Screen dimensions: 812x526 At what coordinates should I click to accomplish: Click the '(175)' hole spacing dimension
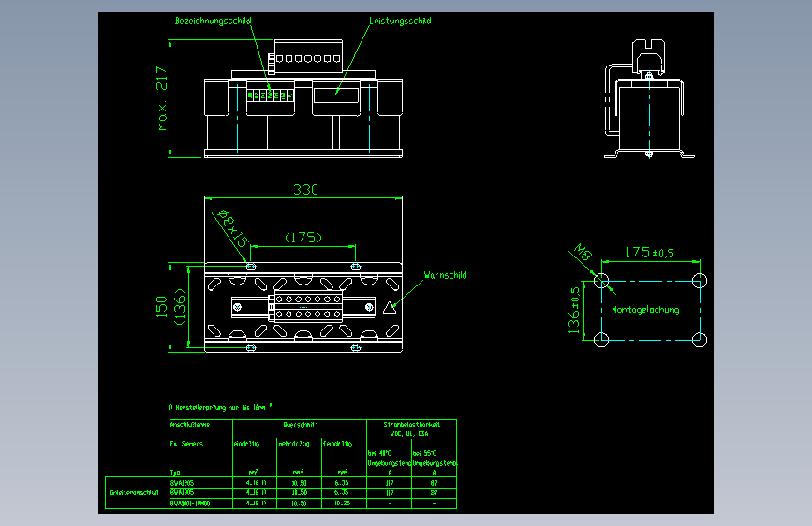point(303,237)
